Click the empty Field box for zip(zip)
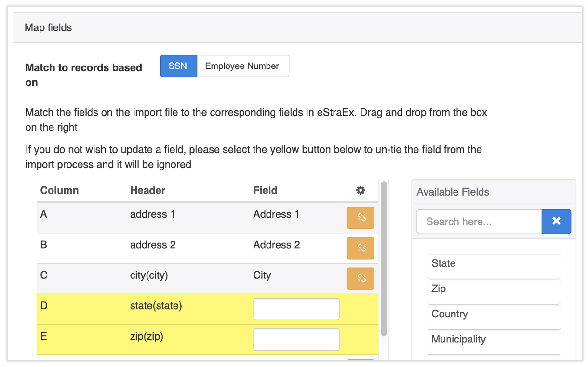The height and width of the screenshot is (367, 588). tap(296, 340)
